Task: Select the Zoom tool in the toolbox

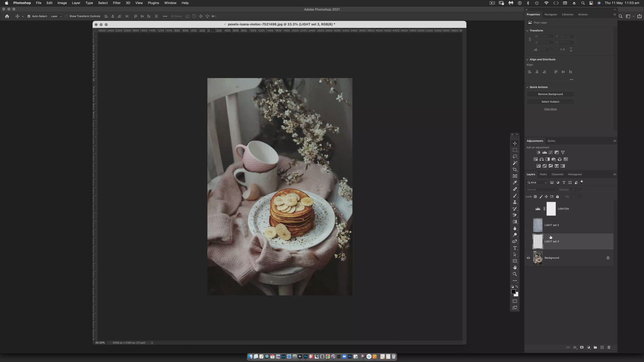Action: coord(515,274)
